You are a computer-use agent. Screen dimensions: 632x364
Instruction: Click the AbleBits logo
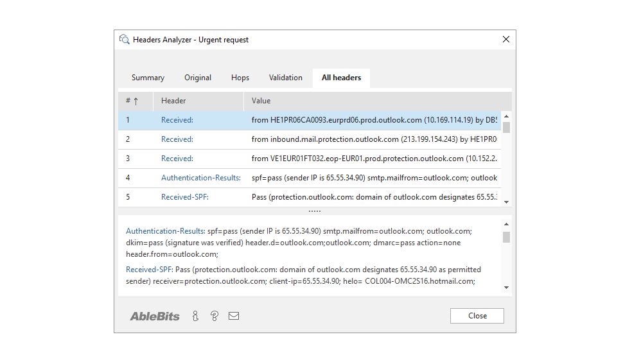[155, 316]
